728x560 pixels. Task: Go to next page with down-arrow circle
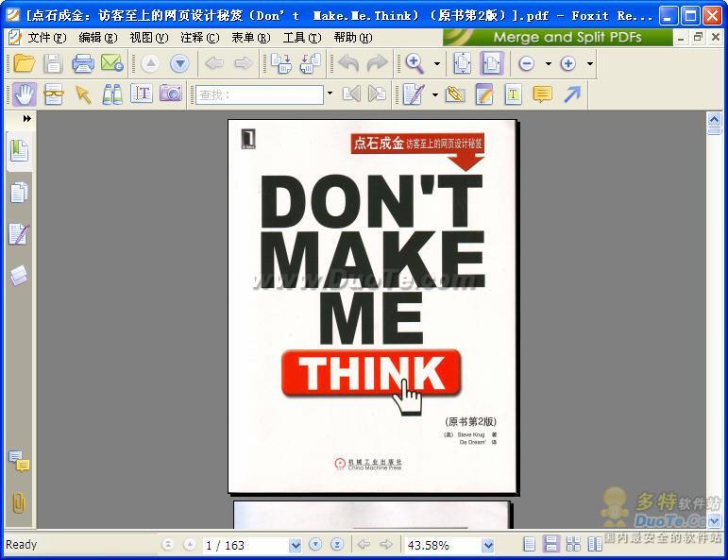(x=179, y=63)
